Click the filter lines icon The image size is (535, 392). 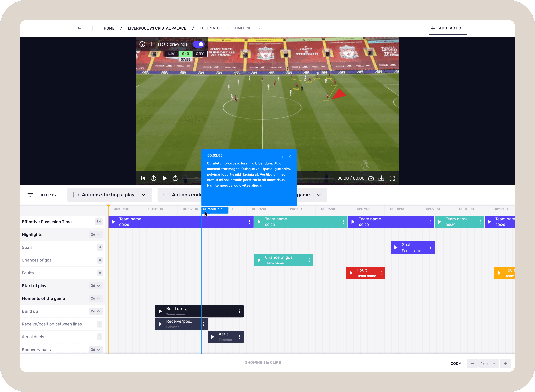pyautogui.click(x=30, y=195)
